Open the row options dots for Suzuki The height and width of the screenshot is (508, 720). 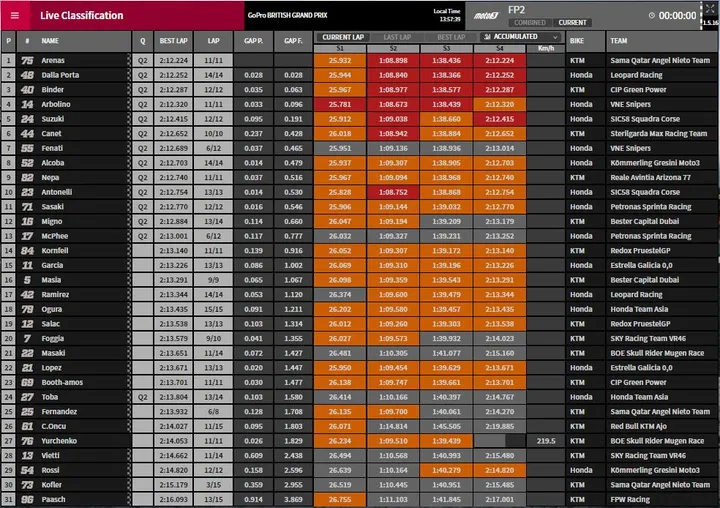129,119
